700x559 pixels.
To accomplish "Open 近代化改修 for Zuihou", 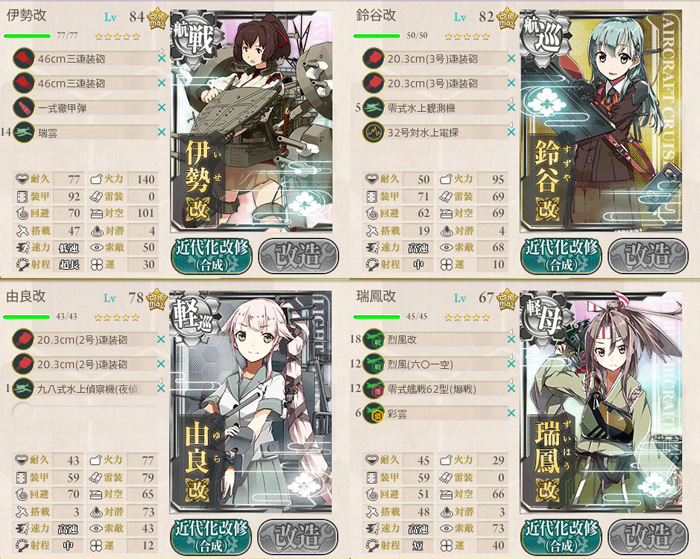I will pos(561,536).
